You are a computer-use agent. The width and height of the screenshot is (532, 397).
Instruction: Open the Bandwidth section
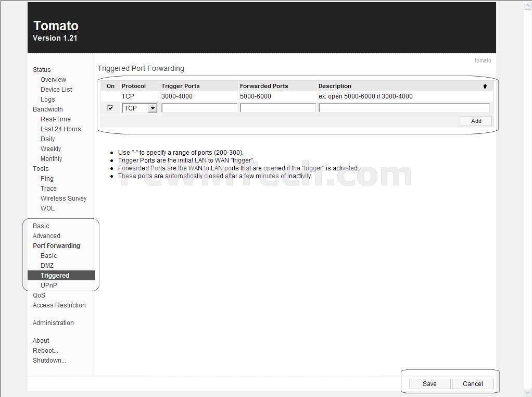[48, 109]
